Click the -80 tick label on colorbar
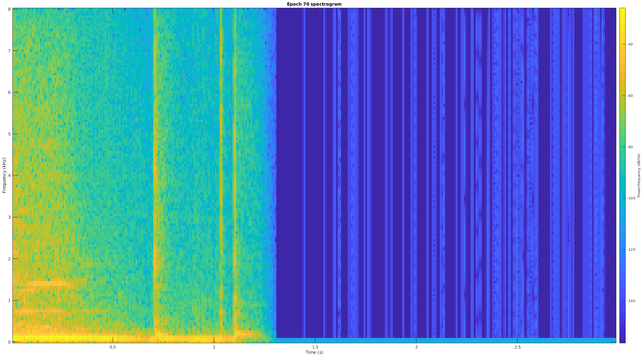This screenshot has width=644, height=356. [630, 147]
